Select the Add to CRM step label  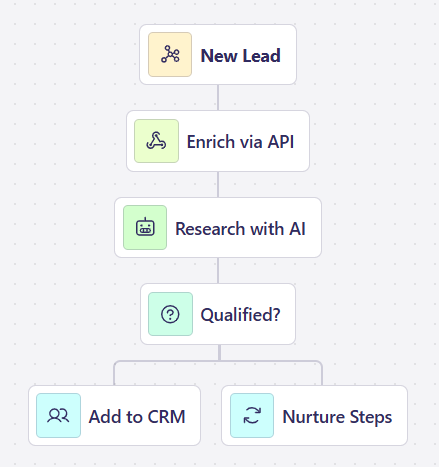point(137,417)
